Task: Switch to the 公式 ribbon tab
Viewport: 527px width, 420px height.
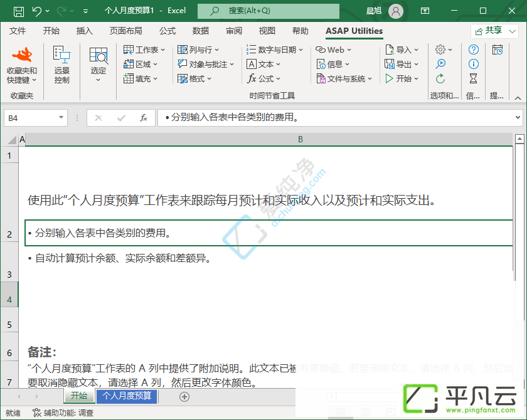Action: 168,31
